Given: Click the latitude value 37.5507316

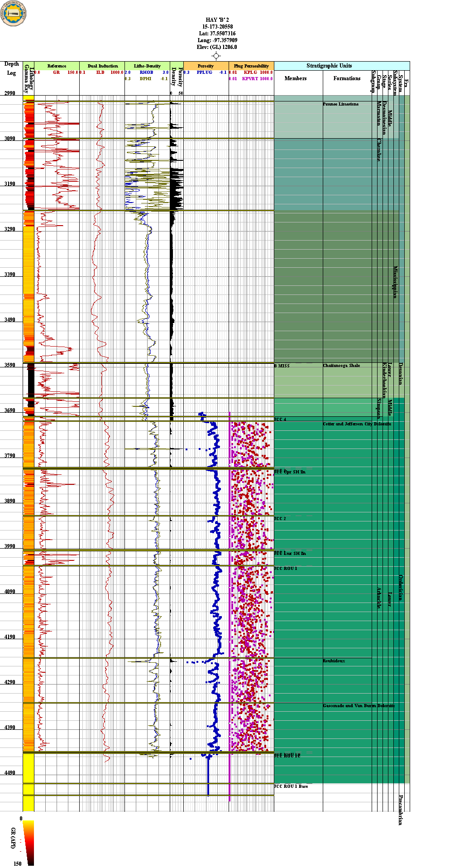Looking at the screenshot, I should 223,34.
